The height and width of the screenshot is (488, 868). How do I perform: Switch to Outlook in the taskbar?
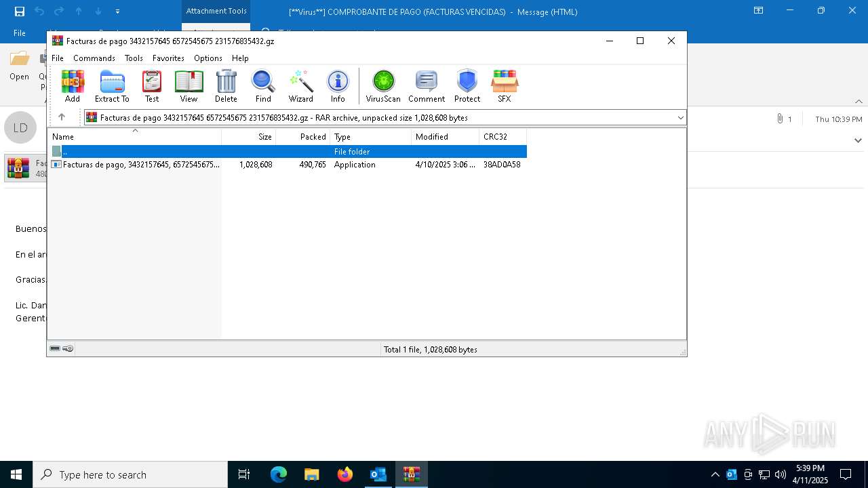(x=378, y=474)
